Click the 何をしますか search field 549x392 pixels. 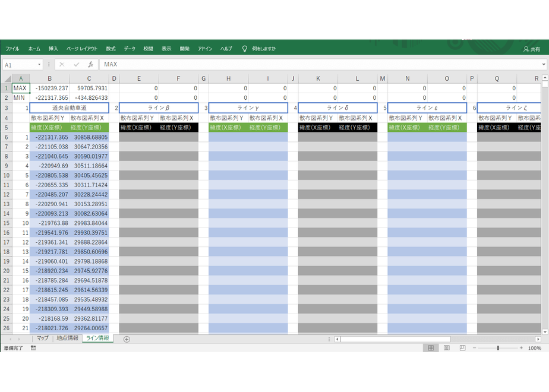(264, 49)
